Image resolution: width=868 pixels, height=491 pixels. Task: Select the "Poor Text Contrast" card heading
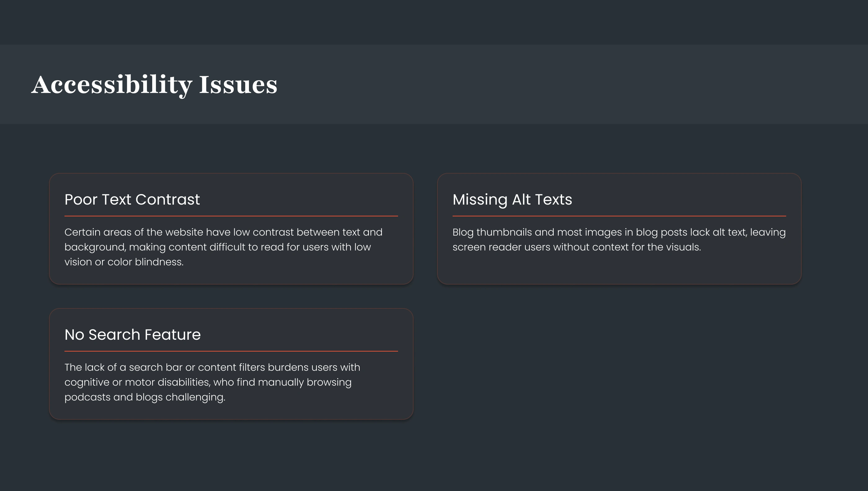point(132,199)
